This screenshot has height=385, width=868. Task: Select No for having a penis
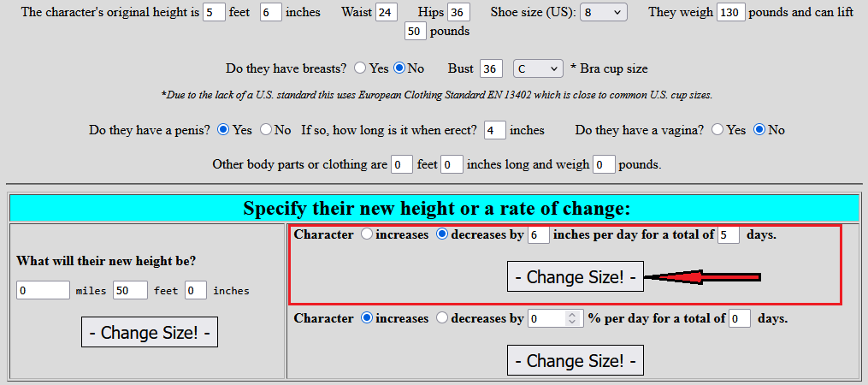point(264,130)
